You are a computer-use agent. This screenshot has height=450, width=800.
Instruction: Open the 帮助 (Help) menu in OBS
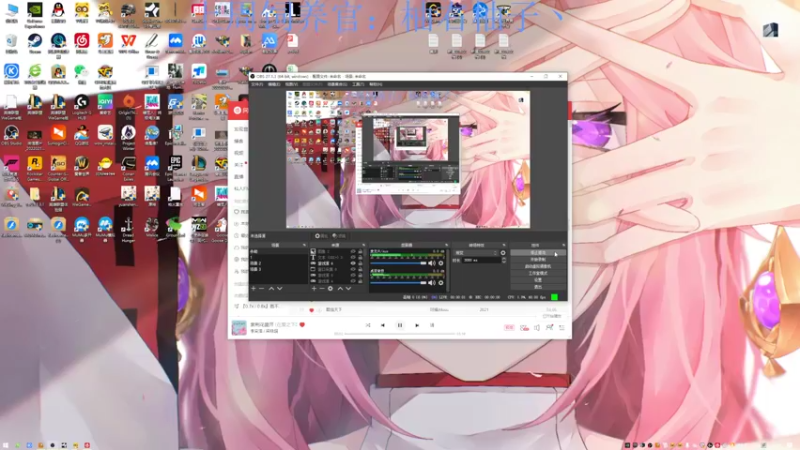point(376,84)
